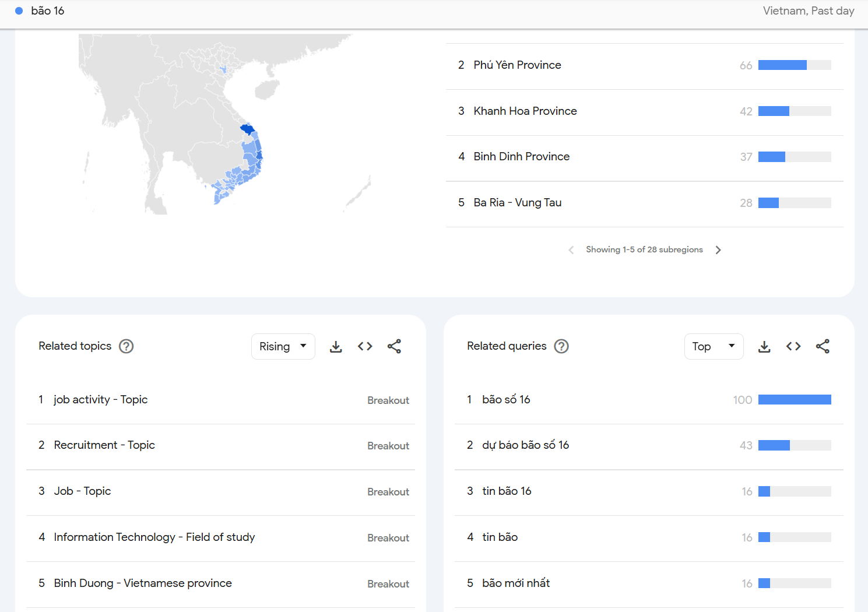Open help for Related queries
This screenshot has width=868, height=612.
(x=561, y=346)
